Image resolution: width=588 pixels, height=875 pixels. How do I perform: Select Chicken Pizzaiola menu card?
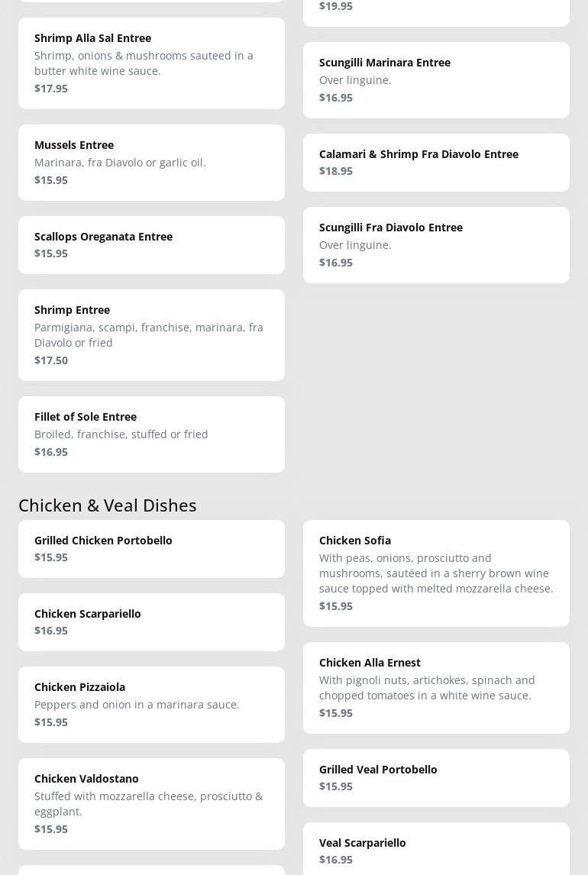tap(151, 704)
